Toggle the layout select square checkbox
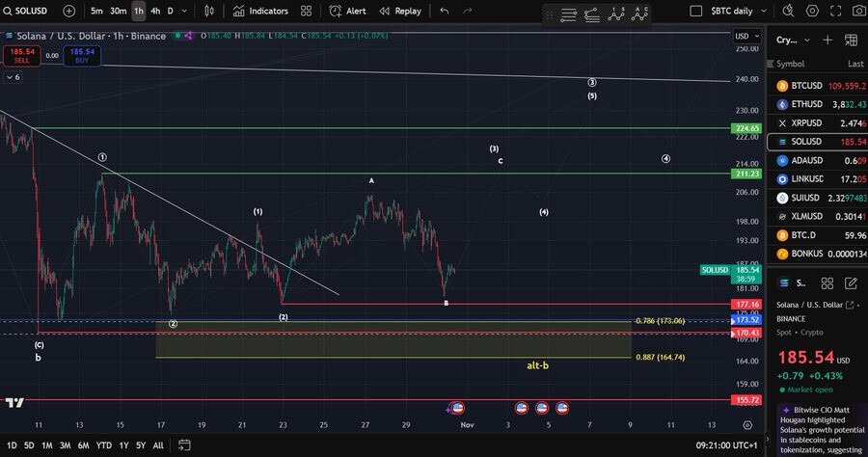This screenshot has width=868, height=457. (x=696, y=11)
